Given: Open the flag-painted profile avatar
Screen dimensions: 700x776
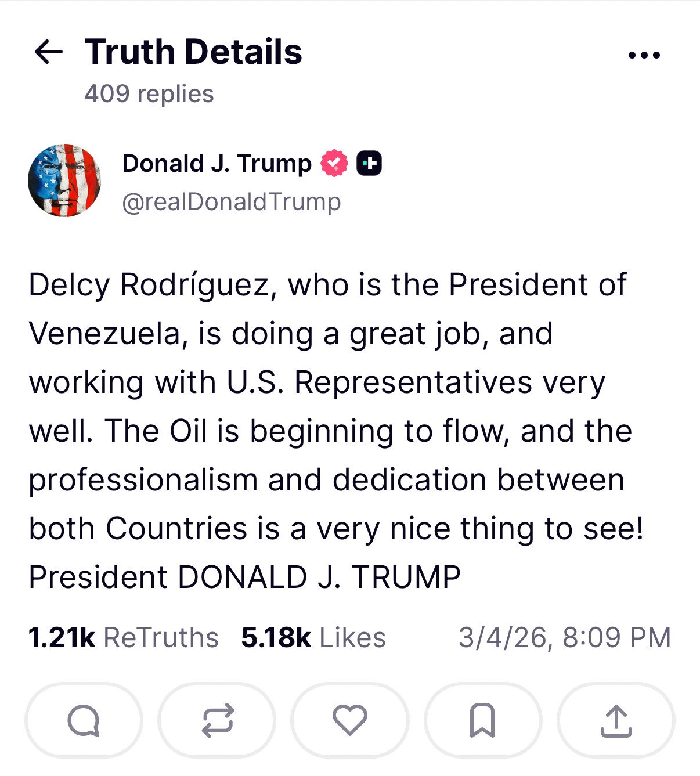Looking at the screenshot, I should (64, 181).
